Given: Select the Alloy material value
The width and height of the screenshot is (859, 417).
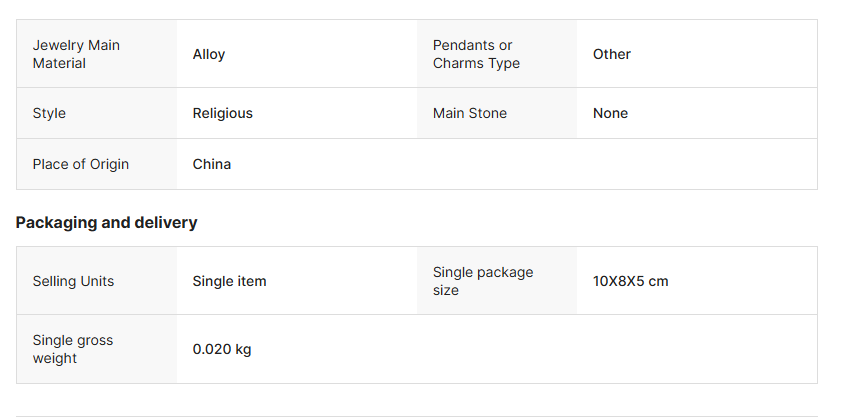Looking at the screenshot, I should pos(209,54).
